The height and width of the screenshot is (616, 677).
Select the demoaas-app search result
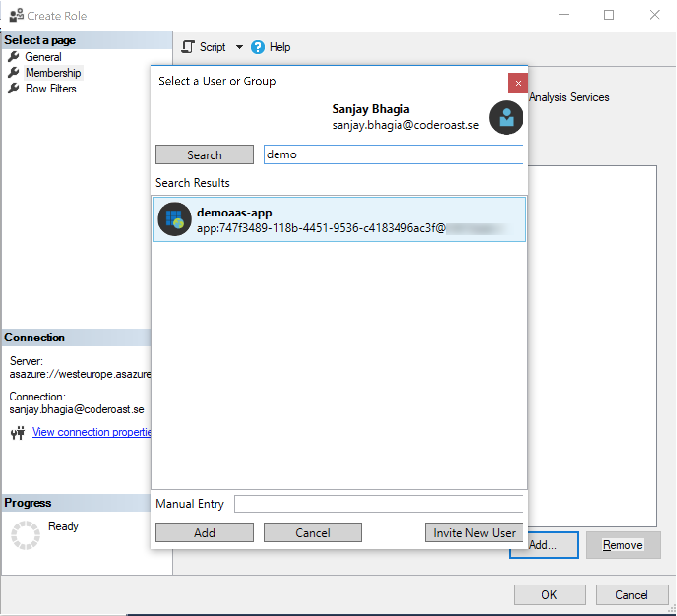339,219
